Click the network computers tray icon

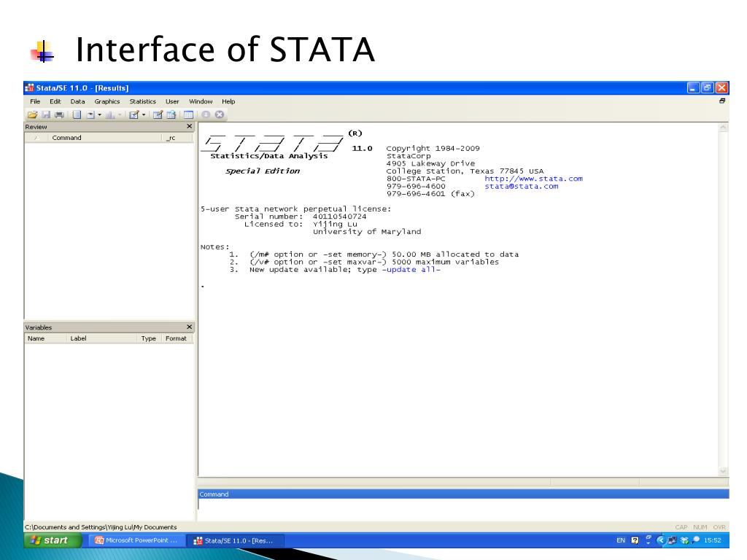[x=672, y=540]
